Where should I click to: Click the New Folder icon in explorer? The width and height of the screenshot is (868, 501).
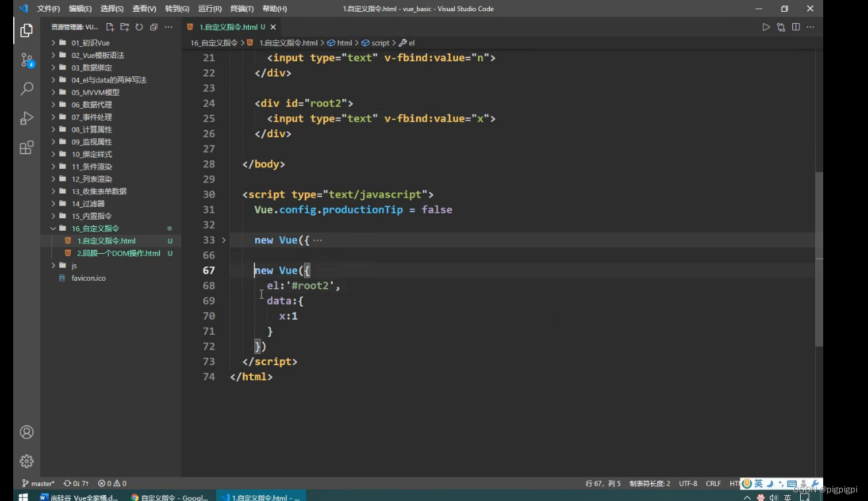tap(125, 27)
